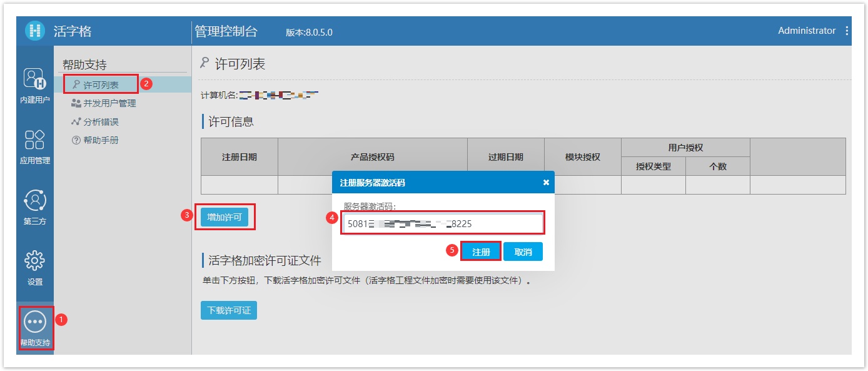Click the 授权类型 sub-header
The width and height of the screenshot is (868, 371).
coord(654,166)
